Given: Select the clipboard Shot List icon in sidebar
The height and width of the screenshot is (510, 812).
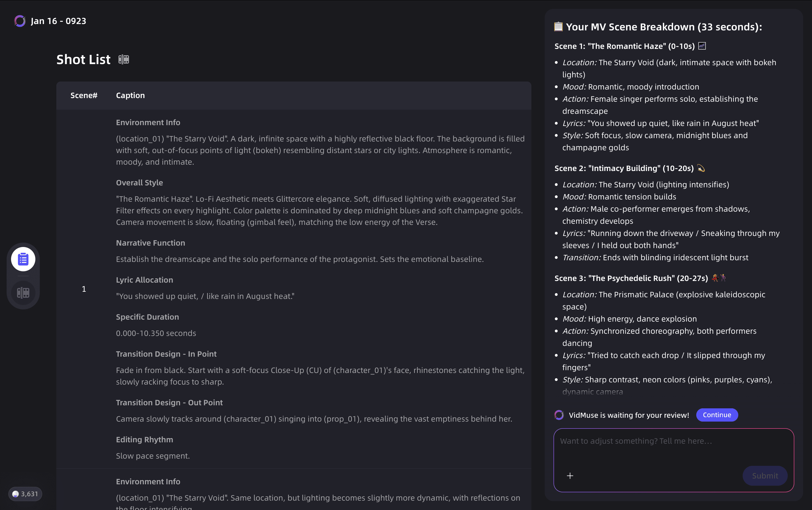Looking at the screenshot, I should click(23, 259).
